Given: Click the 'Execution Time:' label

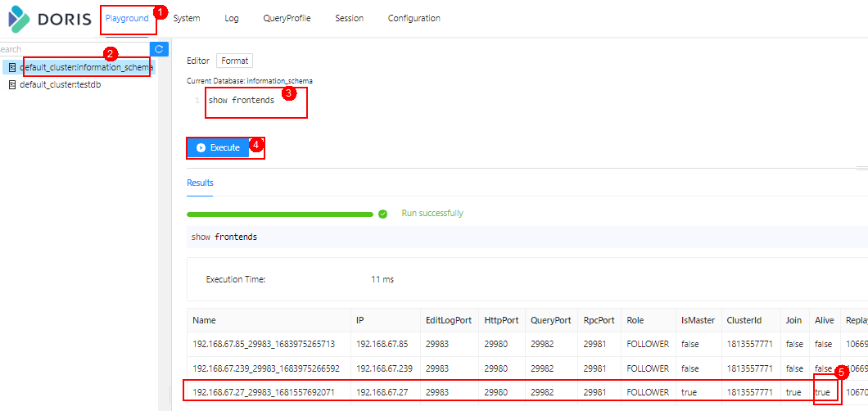Looking at the screenshot, I should tap(236, 279).
